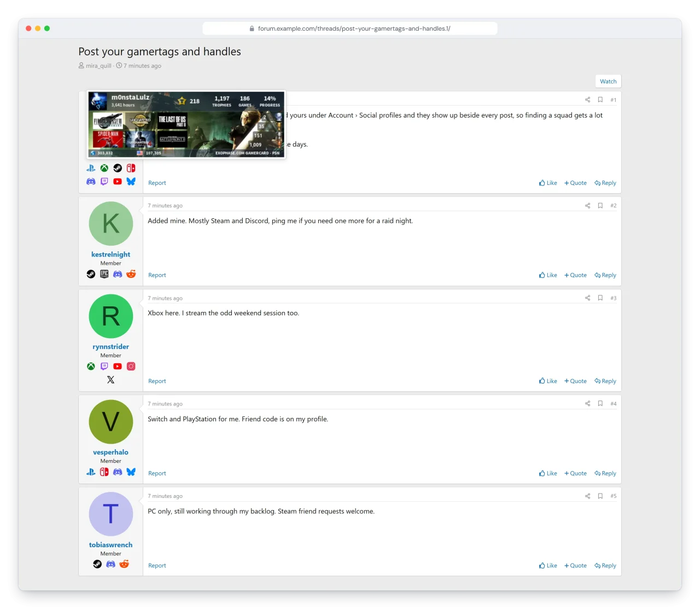700x609 pixels.
Task: Click the Watch thread button
Action: coord(608,82)
